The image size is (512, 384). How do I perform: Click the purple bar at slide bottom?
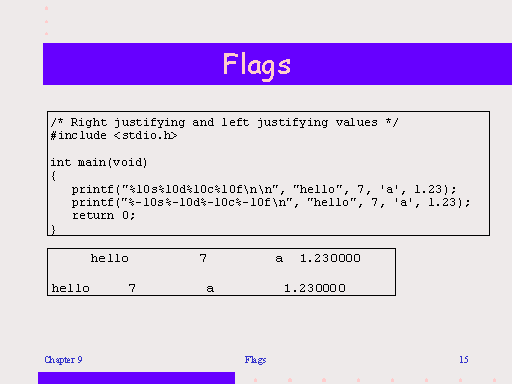[x=136, y=378]
